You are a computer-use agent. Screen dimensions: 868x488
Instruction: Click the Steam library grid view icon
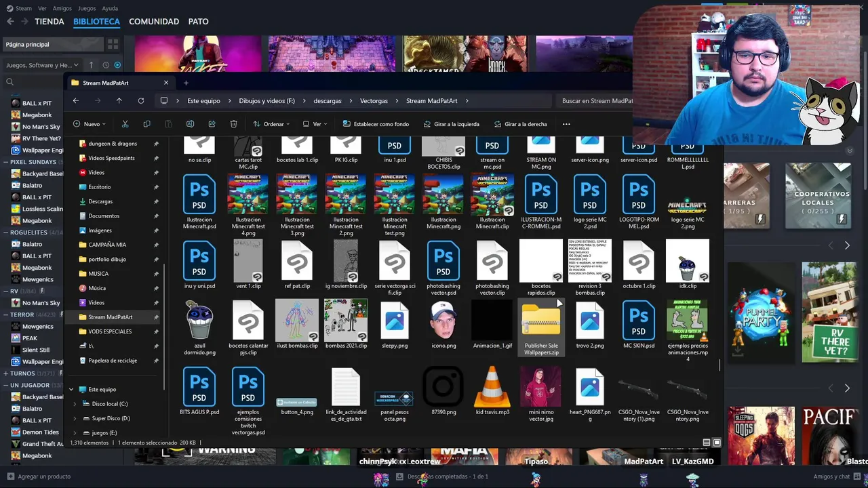113,44
